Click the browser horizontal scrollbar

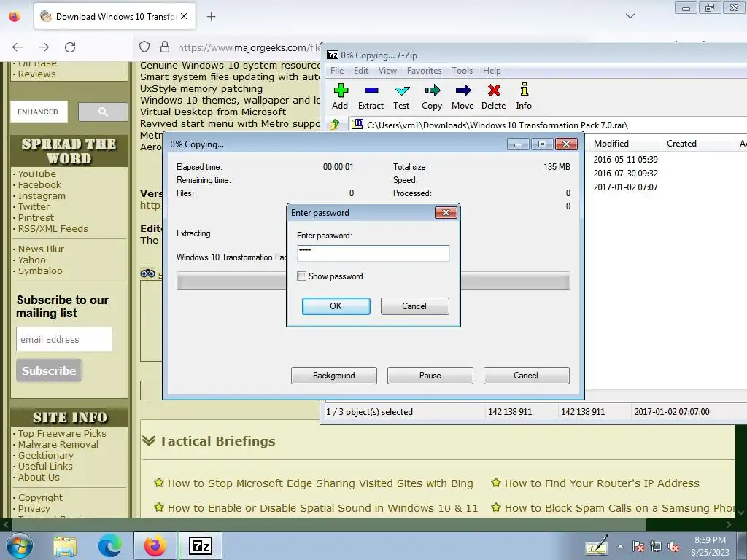tap(329, 524)
